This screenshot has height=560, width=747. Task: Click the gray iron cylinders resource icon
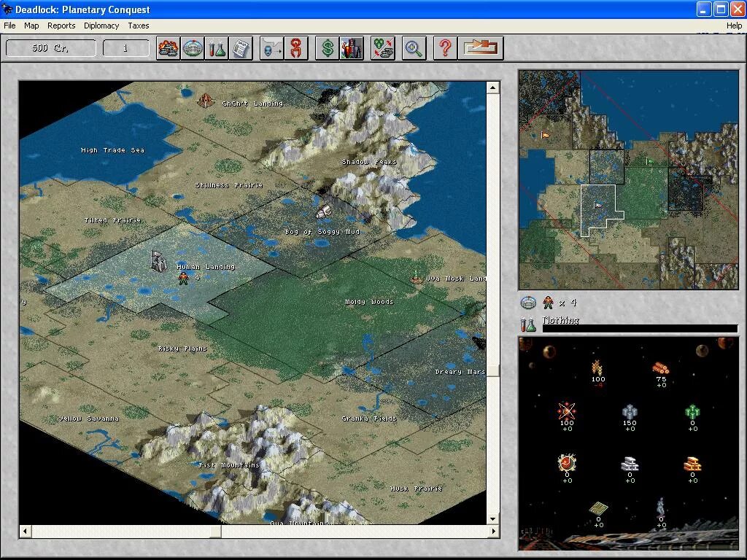tap(630, 411)
